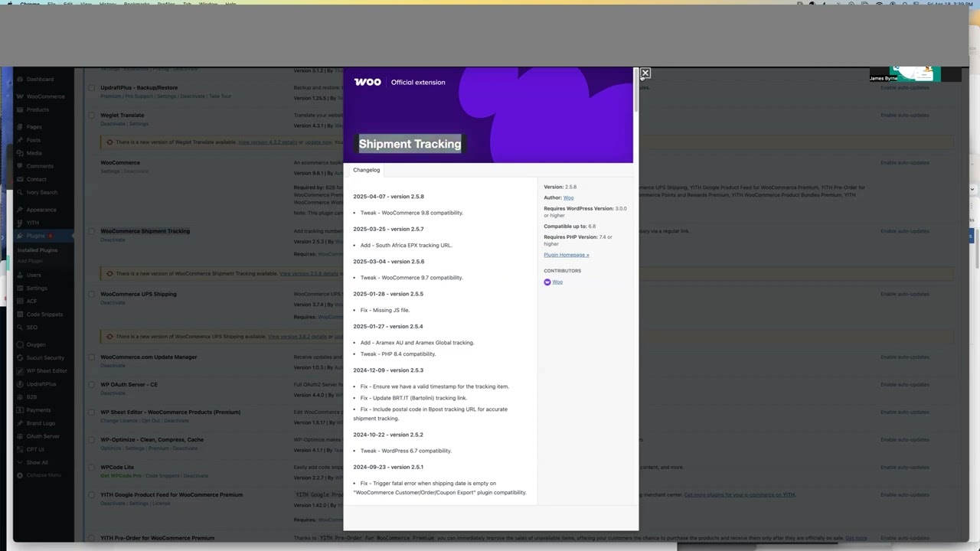Click the Woo contributor name link
The width and height of the screenshot is (980, 551).
click(557, 282)
